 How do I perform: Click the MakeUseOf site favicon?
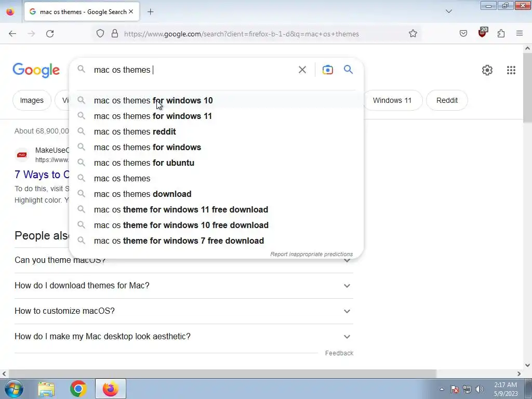tap(22, 155)
